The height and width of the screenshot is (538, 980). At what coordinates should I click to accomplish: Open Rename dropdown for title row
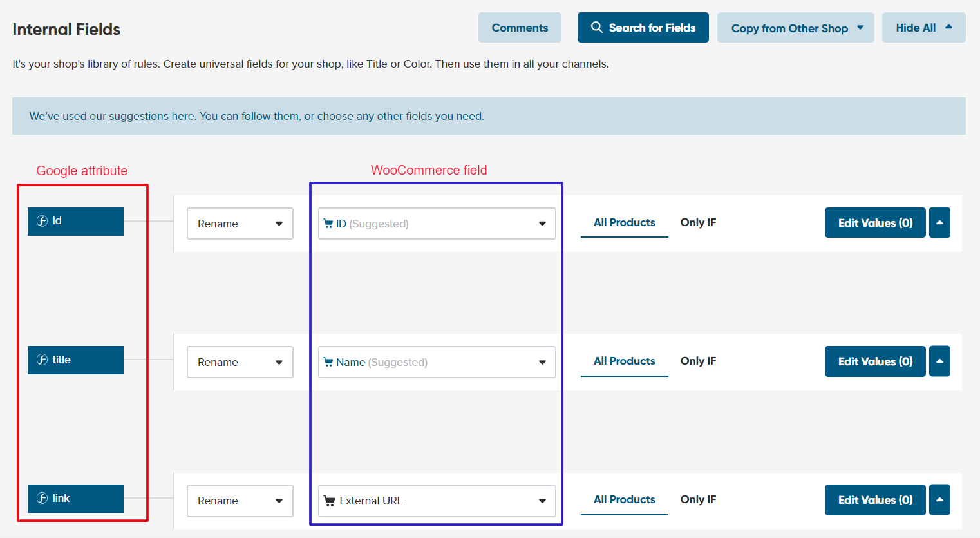240,362
